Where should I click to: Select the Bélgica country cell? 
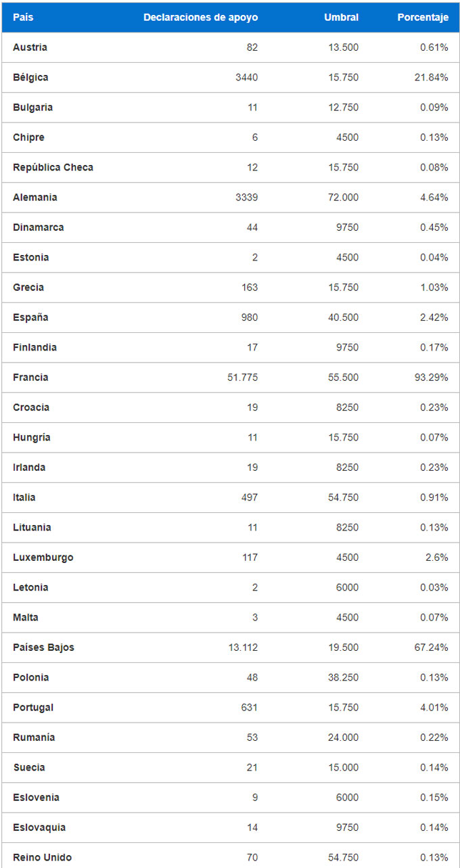click(30, 77)
